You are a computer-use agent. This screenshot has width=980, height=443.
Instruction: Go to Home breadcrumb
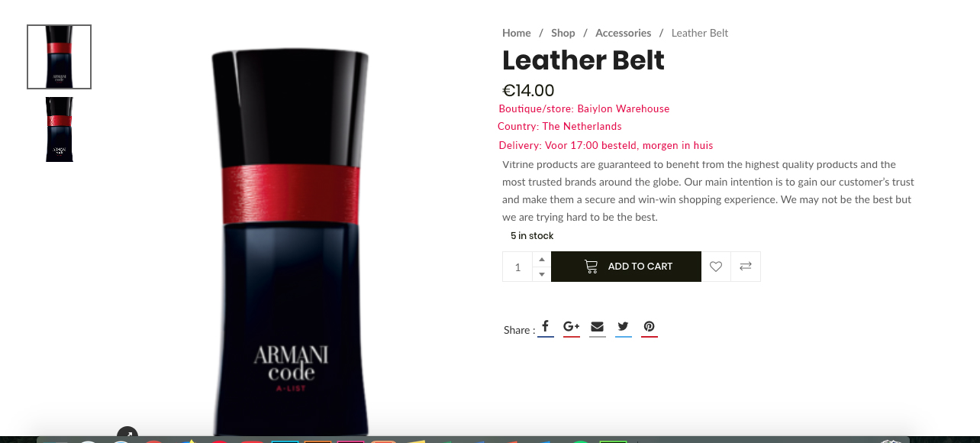point(517,33)
